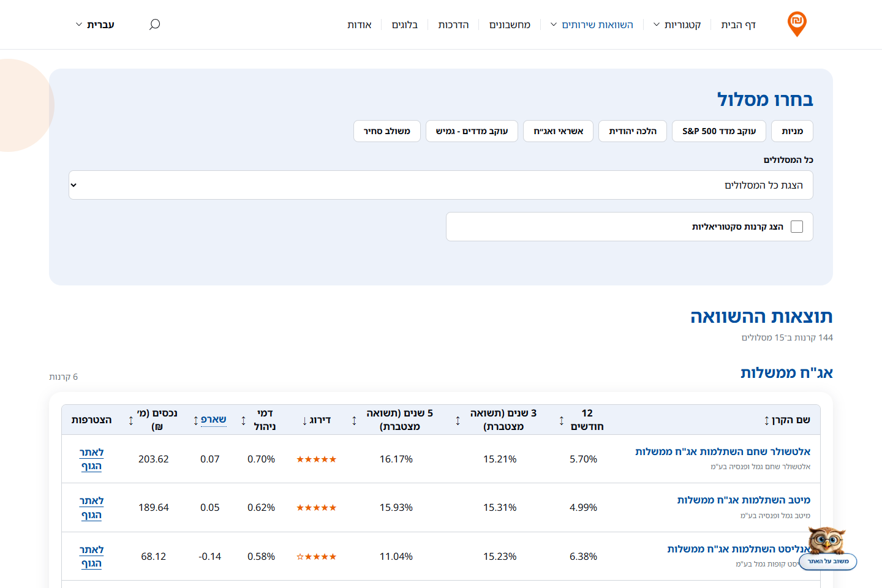Click the five-star rating in אלטשולר שחם row
This screenshot has width=882, height=588.
[x=317, y=459]
